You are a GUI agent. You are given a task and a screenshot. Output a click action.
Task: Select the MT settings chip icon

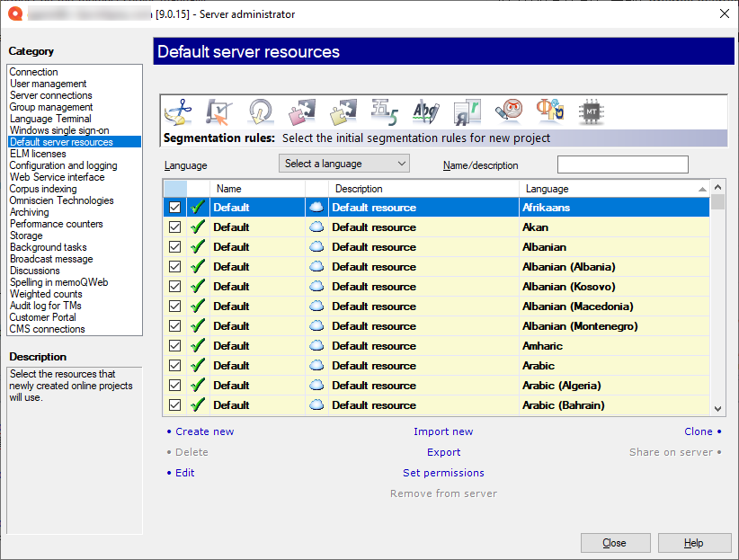[591, 112]
